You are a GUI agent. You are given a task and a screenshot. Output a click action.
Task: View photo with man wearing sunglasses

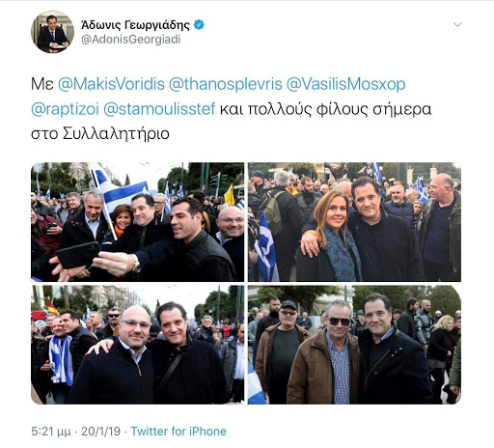point(354,345)
